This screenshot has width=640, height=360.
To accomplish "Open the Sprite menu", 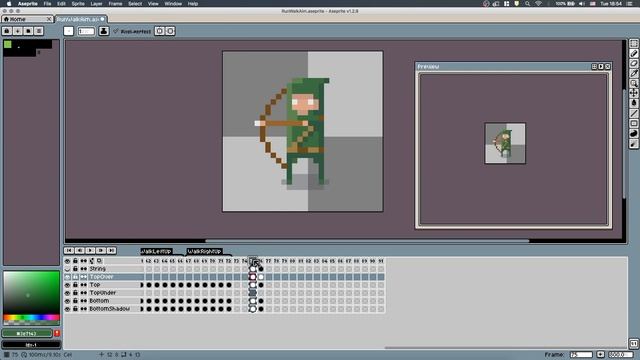I will click(78, 4).
